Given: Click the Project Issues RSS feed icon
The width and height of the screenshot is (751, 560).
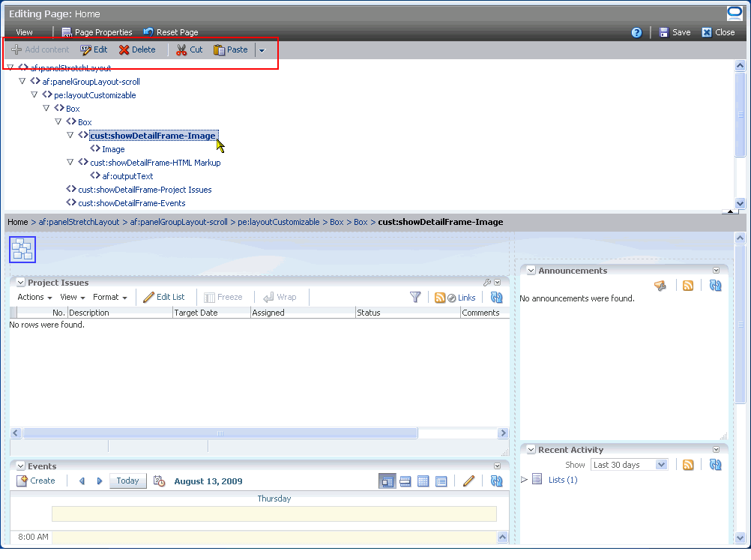Looking at the screenshot, I should [x=440, y=298].
